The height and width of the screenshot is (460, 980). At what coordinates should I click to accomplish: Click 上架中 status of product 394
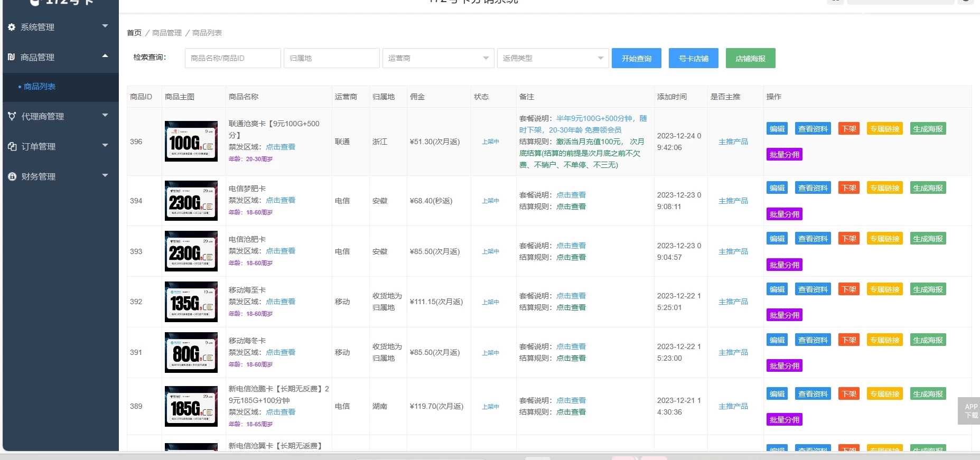[x=490, y=201]
